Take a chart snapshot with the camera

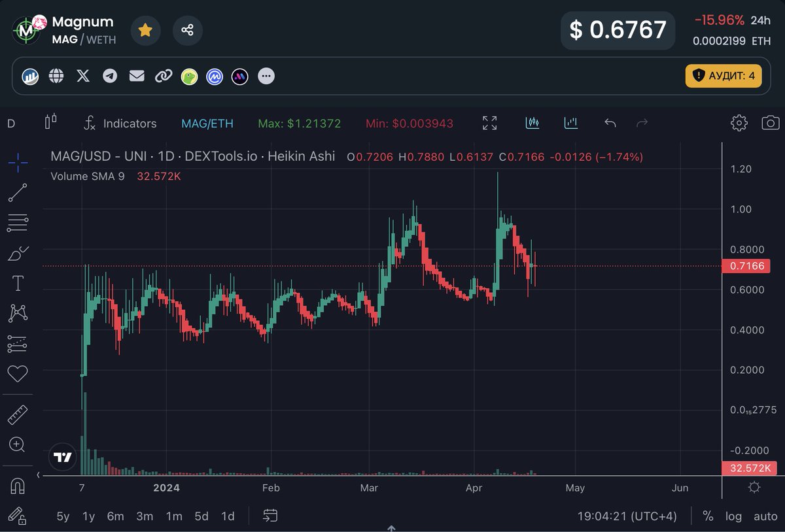pos(771,123)
